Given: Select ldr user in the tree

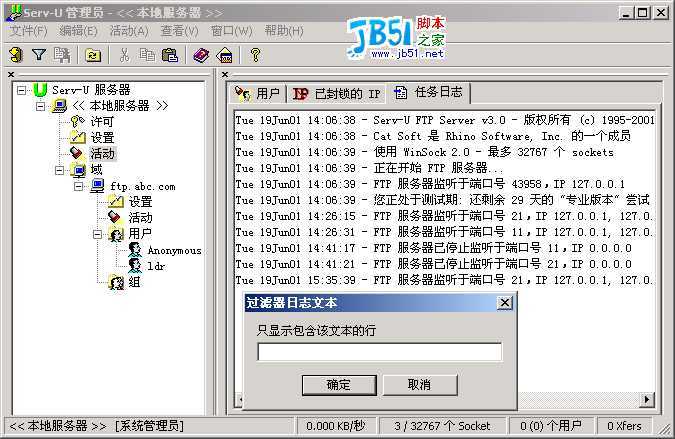Looking at the screenshot, I should (156, 266).
